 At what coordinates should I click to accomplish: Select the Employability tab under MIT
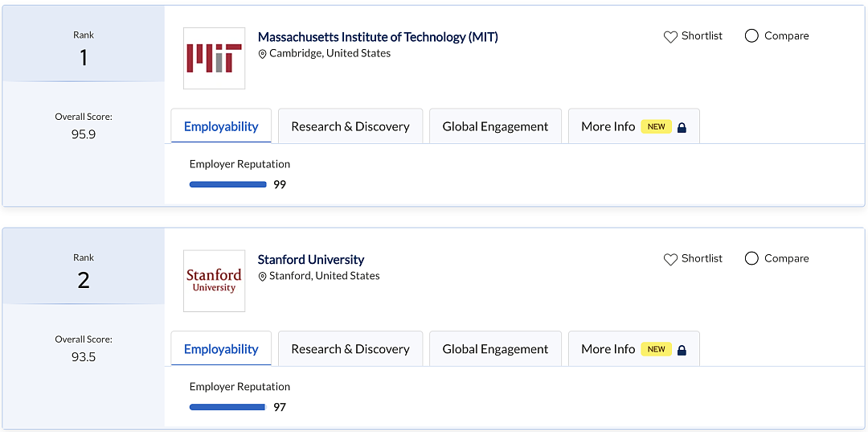(x=221, y=126)
